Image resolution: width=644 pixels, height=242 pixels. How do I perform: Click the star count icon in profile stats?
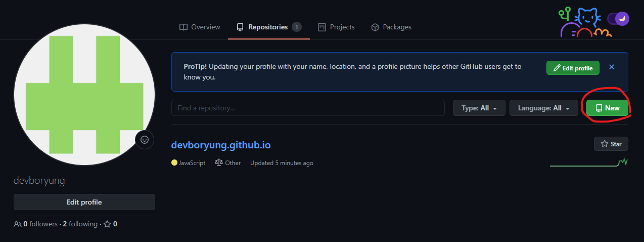(x=107, y=224)
